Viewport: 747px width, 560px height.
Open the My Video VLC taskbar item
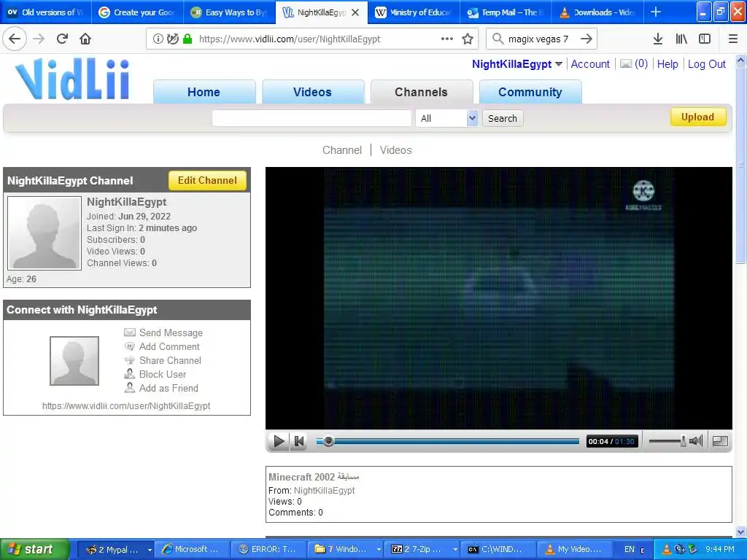[x=573, y=549]
